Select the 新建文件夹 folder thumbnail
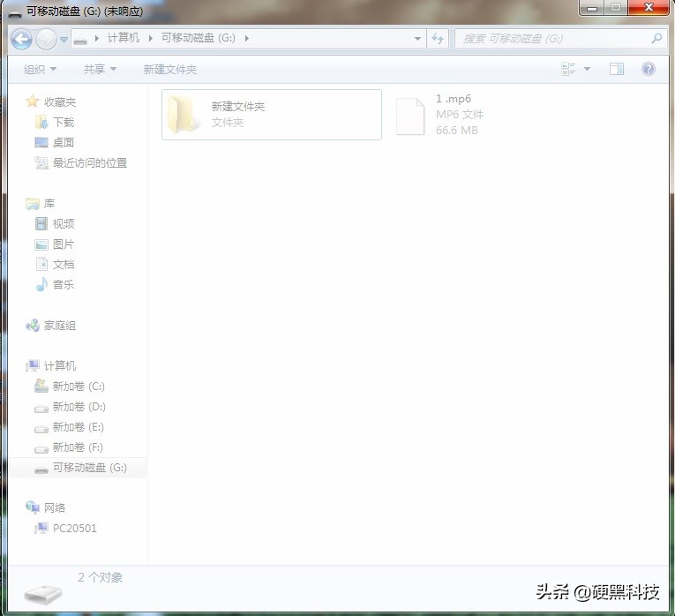The image size is (675, 616). 183,115
